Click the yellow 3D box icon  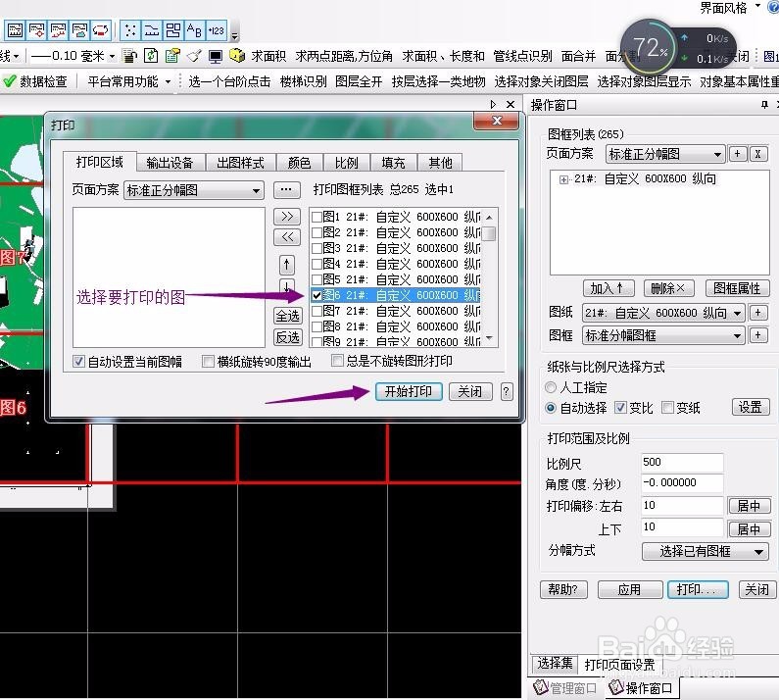coord(237,56)
